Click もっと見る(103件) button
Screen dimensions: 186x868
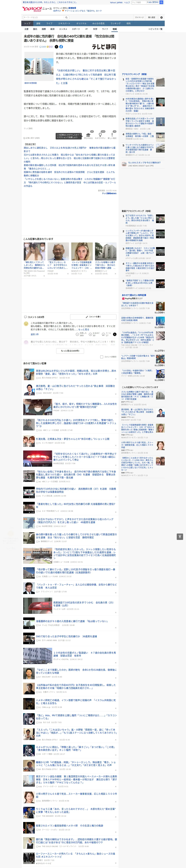click(x=70, y=351)
